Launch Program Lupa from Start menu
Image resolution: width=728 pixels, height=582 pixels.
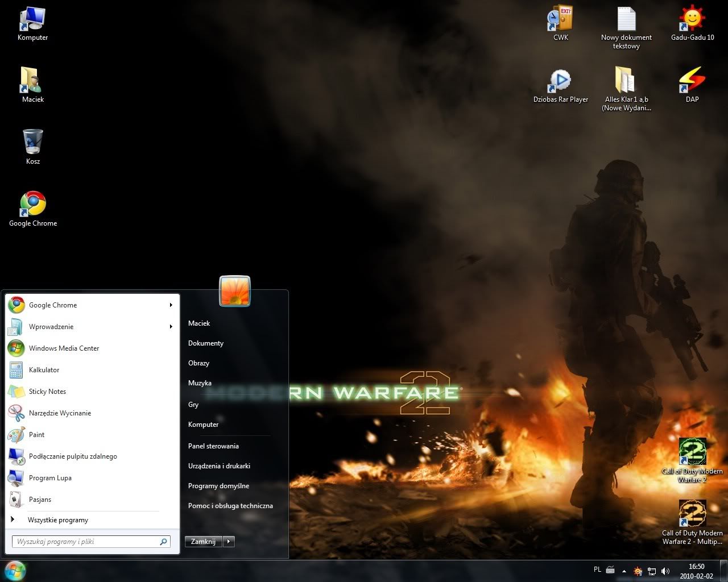point(91,478)
